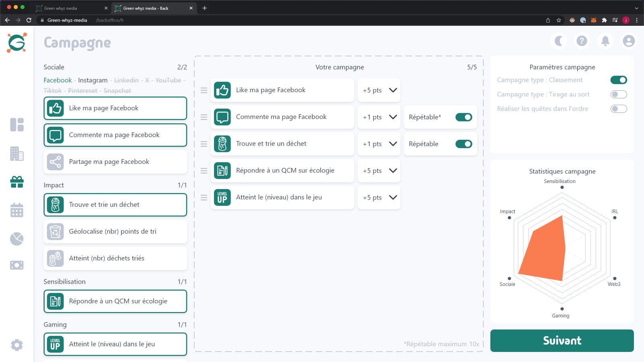Open notifications with the bell icon
The width and height of the screenshot is (644, 362).
tap(605, 41)
